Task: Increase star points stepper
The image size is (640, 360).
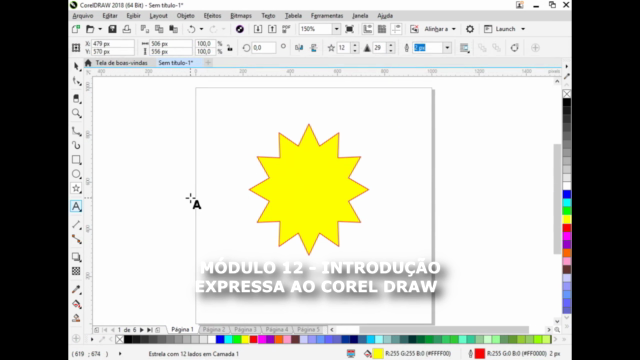Action: click(x=355, y=45)
